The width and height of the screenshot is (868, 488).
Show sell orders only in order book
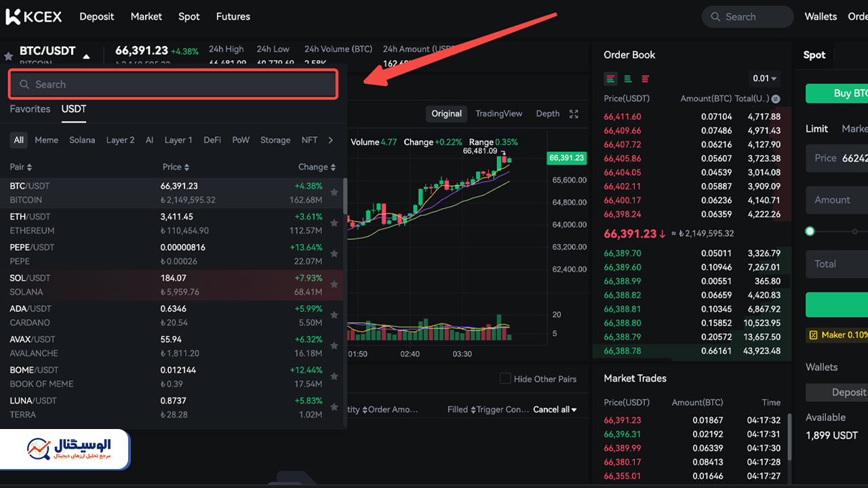click(x=645, y=79)
